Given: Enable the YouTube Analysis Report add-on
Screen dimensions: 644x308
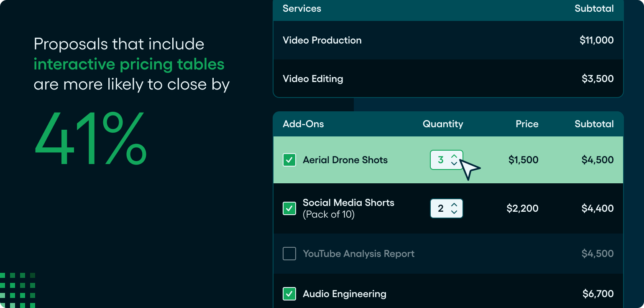Looking at the screenshot, I should (x=289, y=254).
